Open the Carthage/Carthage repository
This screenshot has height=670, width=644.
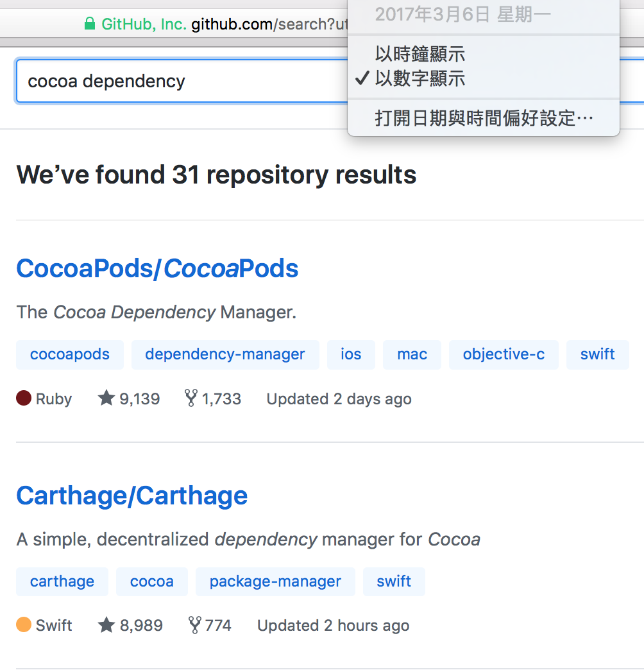pos(132,495)
